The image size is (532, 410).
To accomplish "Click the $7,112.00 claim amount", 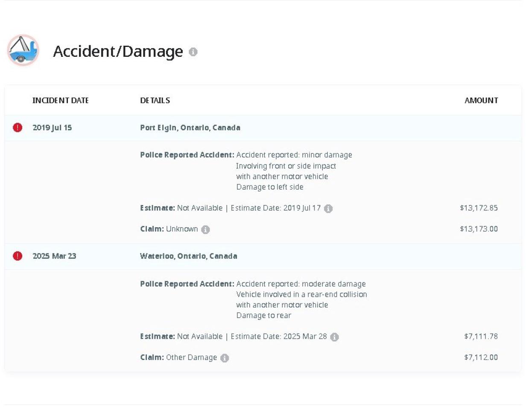I will point(481,357).
